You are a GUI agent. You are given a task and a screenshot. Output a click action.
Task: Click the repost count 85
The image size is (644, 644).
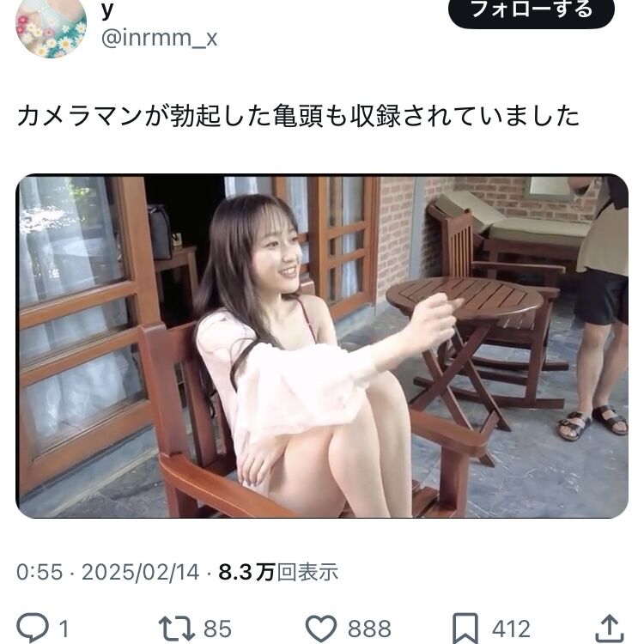(x=218, y=629)
